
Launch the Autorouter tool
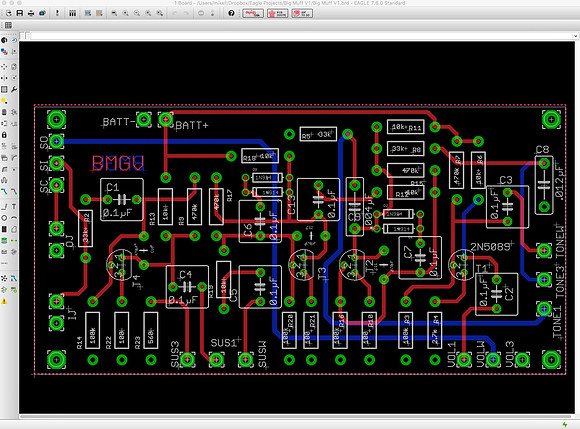(x=14, y=278)
